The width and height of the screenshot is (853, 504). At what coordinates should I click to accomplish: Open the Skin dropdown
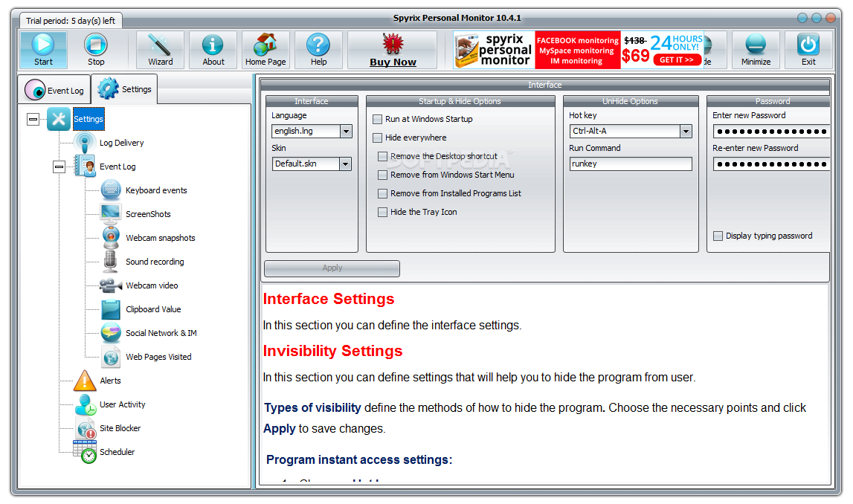coord(346,164)
